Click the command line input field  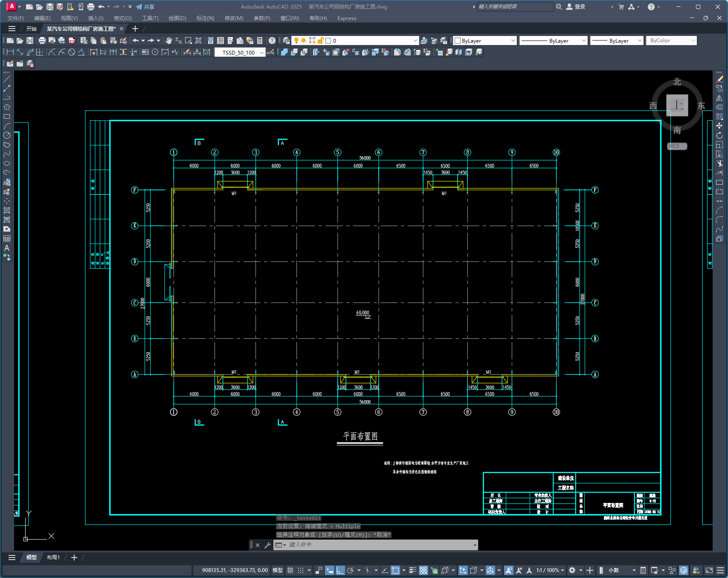pos(380,545)
